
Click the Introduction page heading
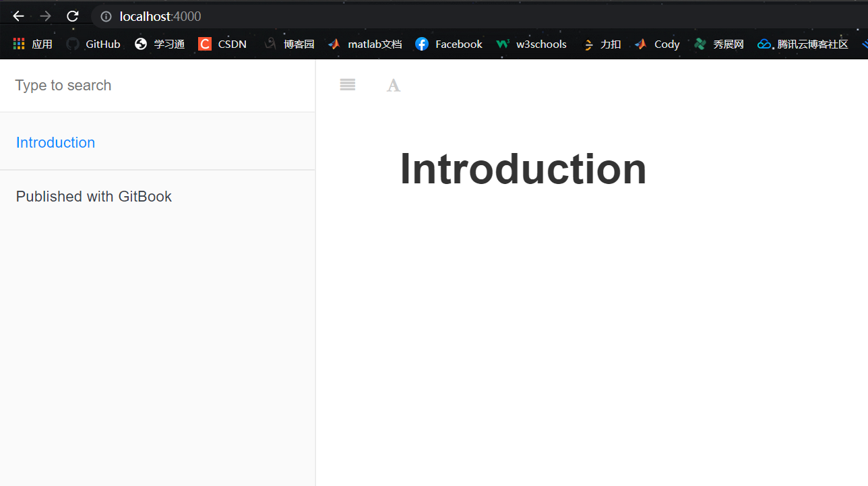(x=523, y=169)
